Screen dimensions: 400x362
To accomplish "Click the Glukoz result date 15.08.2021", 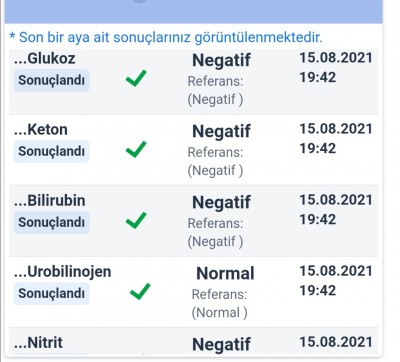I will [336, 58].
